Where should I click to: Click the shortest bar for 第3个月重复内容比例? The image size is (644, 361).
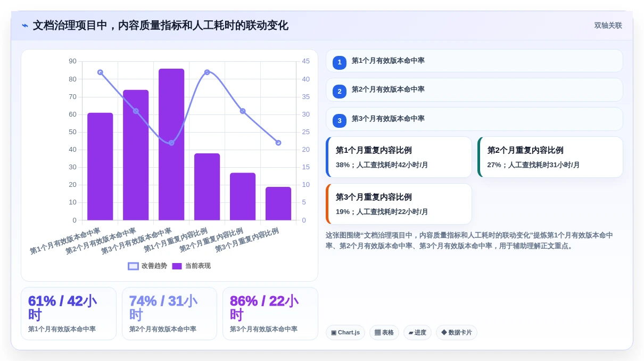278,203
